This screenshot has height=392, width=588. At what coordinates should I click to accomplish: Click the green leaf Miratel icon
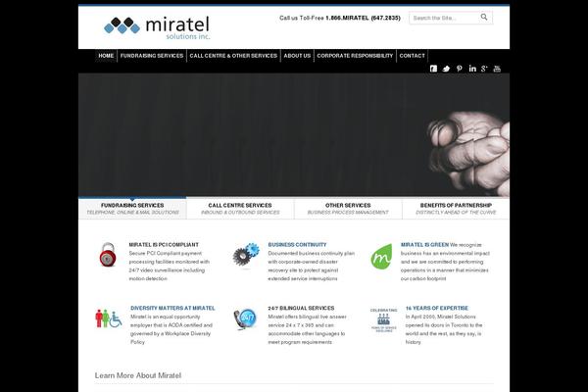point(381,257)
